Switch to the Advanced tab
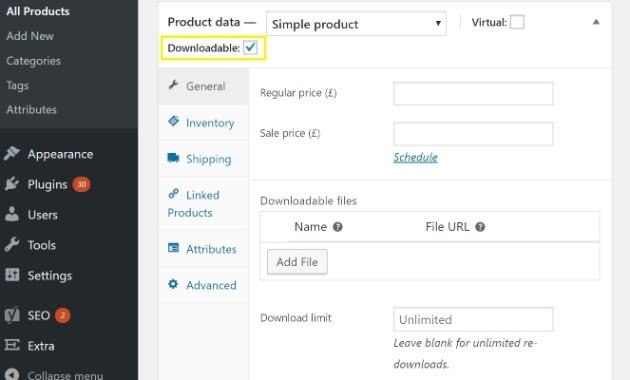This screenshot has height=380, width=630. click(204, 285)
